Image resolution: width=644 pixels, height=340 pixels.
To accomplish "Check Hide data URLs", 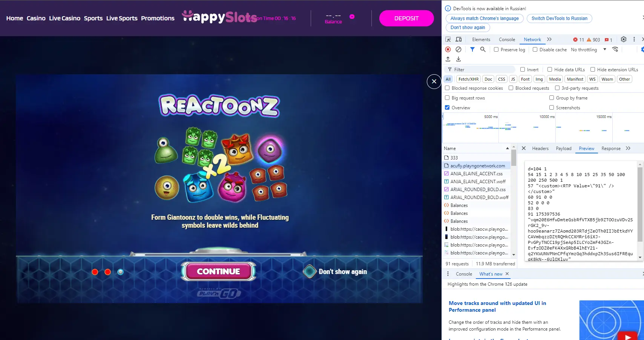I will click(550, 69).
